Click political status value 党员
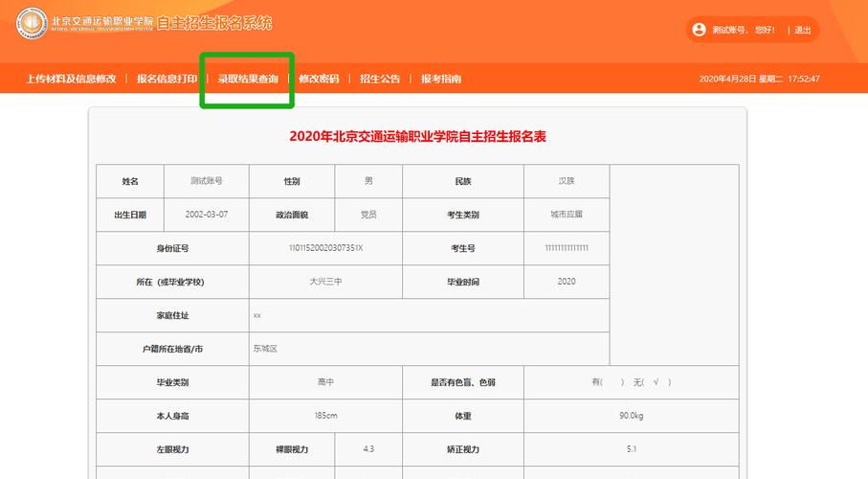Viewport: 868px width, 479px height. [368, 214]
